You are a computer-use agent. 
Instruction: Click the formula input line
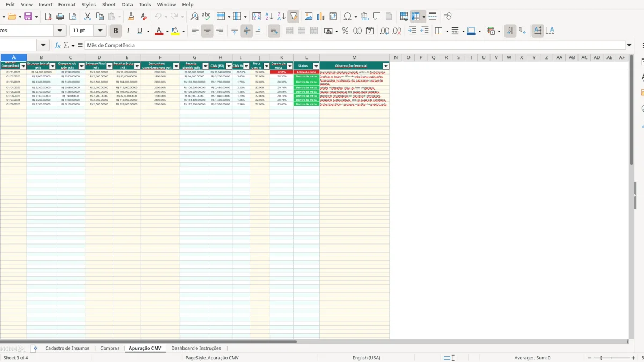pos(355,46)
